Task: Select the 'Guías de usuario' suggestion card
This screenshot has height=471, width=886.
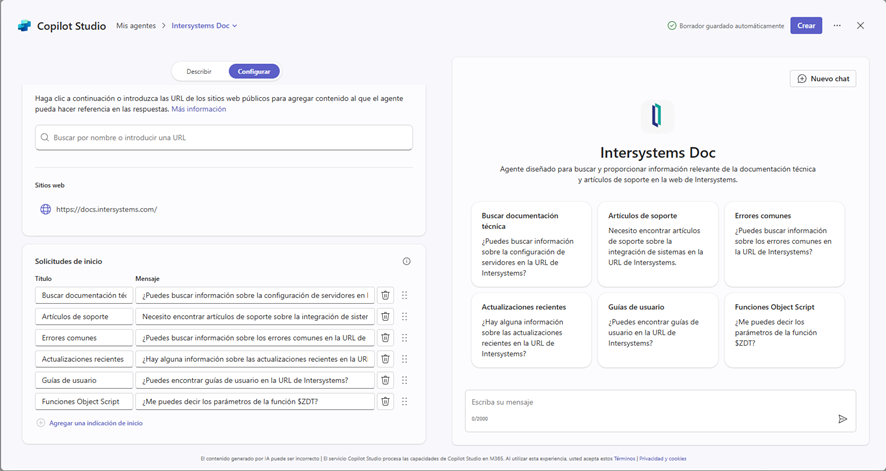Action: [x=658, y=330]
